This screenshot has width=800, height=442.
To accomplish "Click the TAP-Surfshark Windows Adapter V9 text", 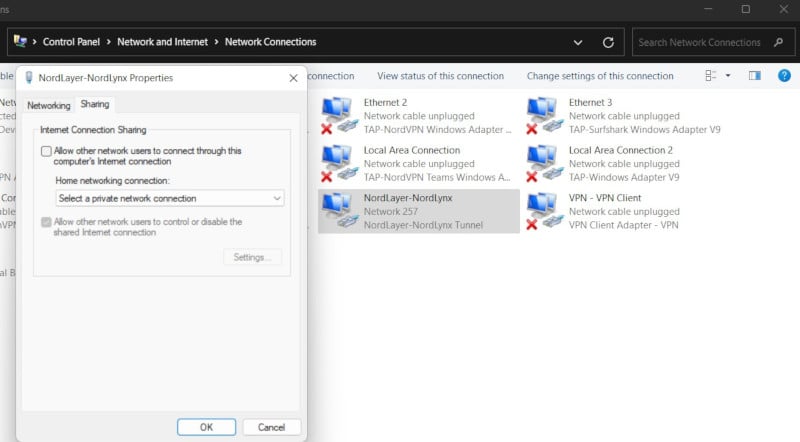I will [x=644, y=130].
